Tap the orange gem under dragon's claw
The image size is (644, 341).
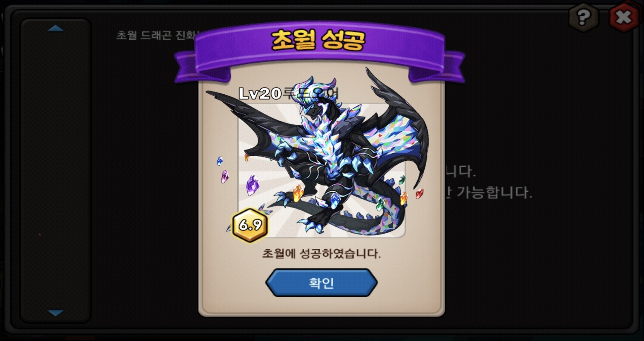pos(298,193)
